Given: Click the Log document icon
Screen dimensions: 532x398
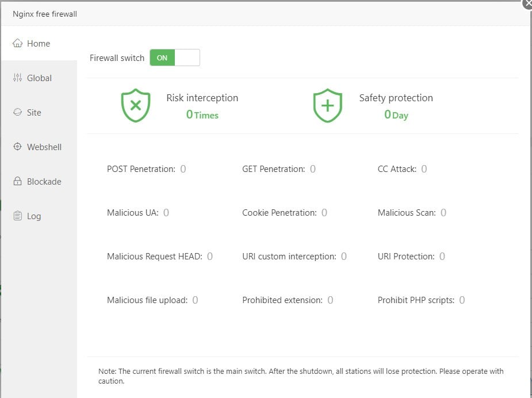Looking at the screenshot, I should tap(18, 216).
